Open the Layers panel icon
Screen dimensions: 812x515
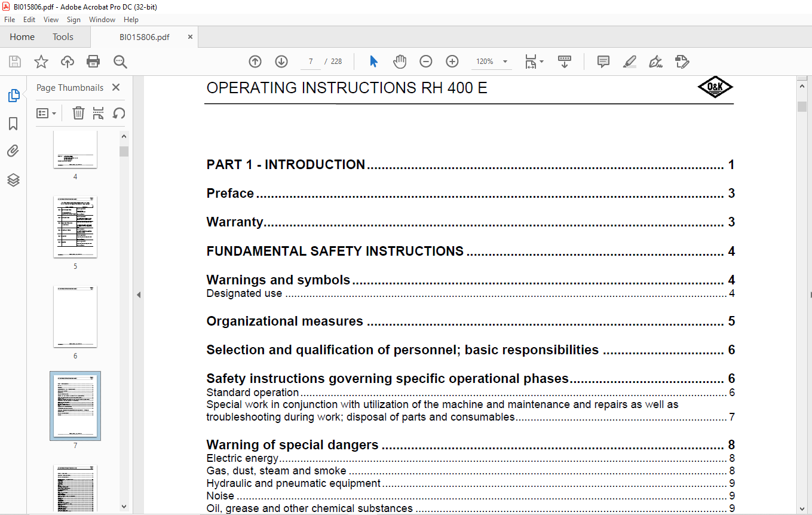(13, 180)
